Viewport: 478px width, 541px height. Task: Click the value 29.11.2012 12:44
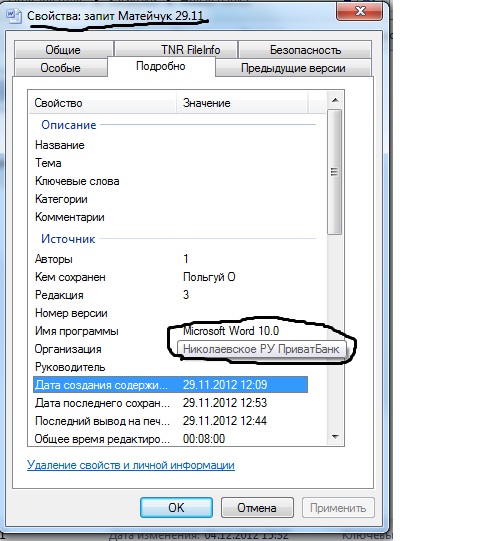point(225,421)
